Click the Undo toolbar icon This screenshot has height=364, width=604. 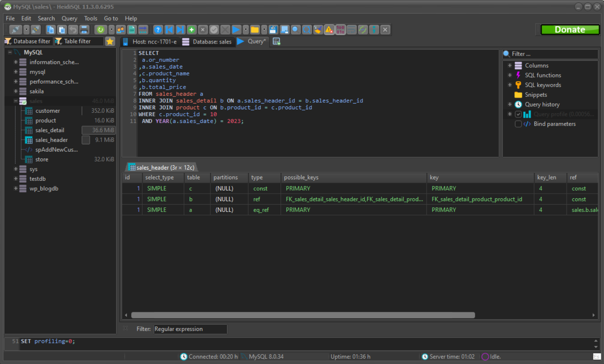click(73, 30)
